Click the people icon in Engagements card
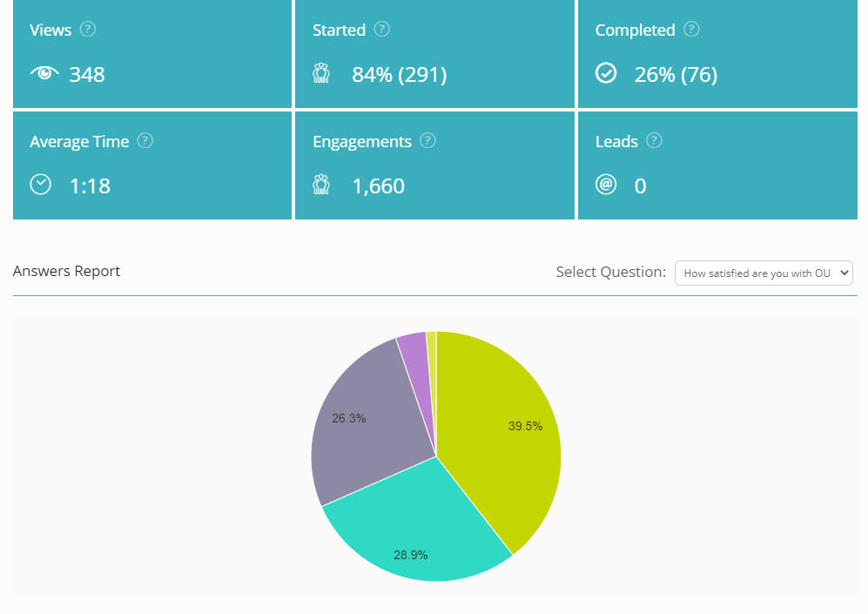This screenshot has width=868, height=614. pos(321,185)
